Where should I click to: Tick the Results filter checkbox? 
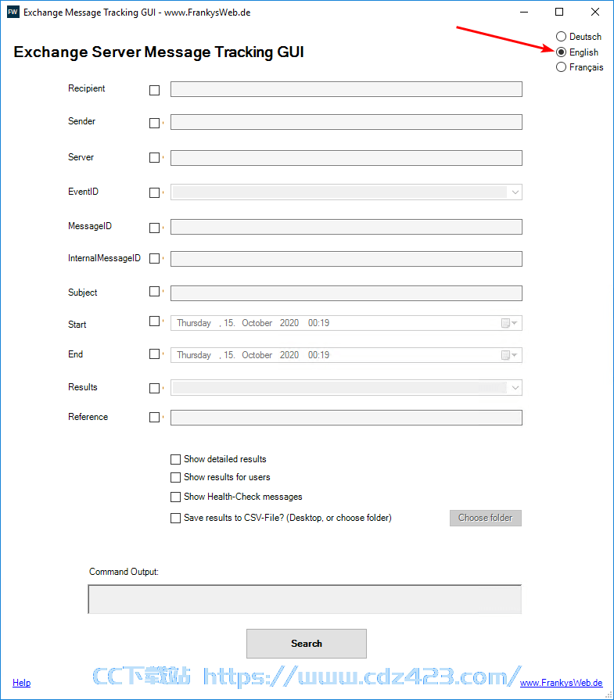pos(155,388)
